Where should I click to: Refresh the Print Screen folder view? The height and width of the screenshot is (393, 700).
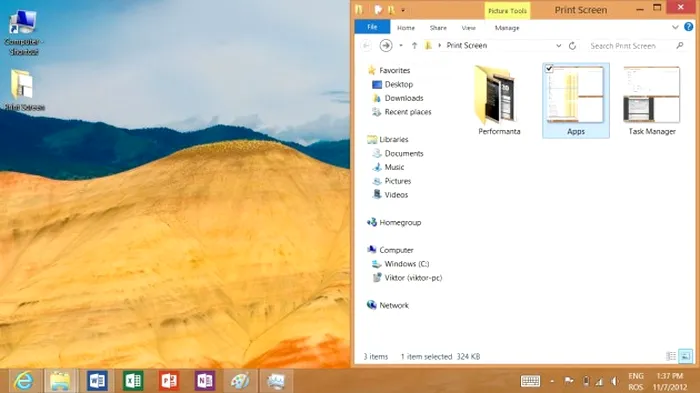[x=572, y=46]
